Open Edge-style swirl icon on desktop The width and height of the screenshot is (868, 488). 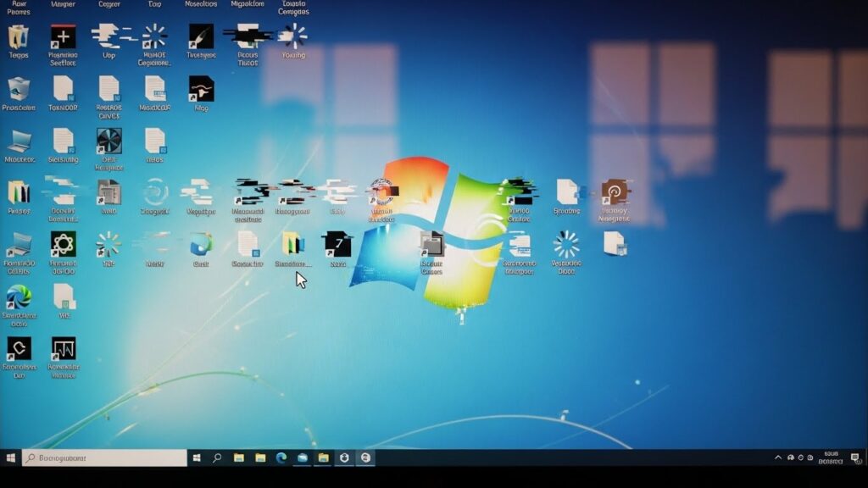click(x=19, y=297)
